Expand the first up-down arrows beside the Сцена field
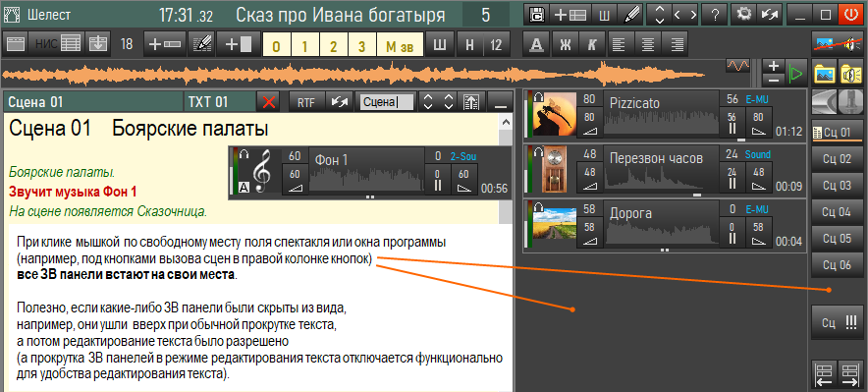The image size is (868, 392). [427, 102]
